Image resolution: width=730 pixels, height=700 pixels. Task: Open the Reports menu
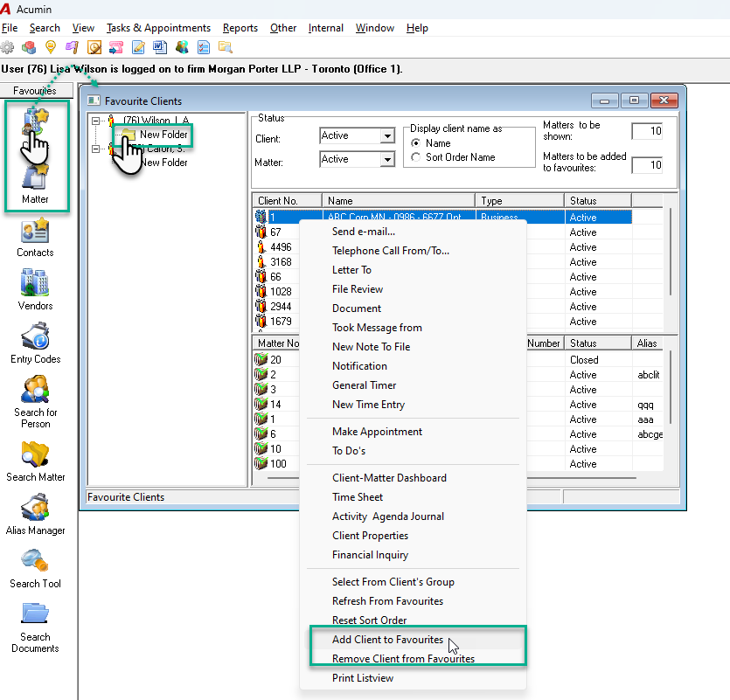click(240, 28)
